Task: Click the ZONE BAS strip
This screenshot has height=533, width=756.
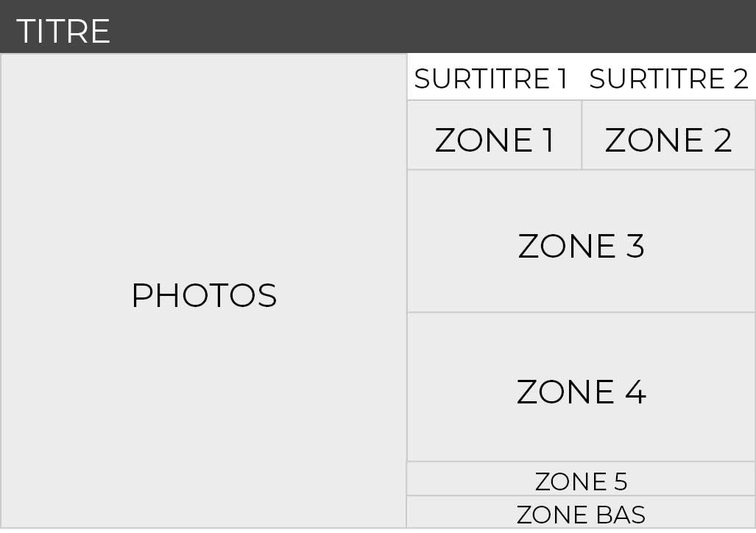Action: pos(581,512)
